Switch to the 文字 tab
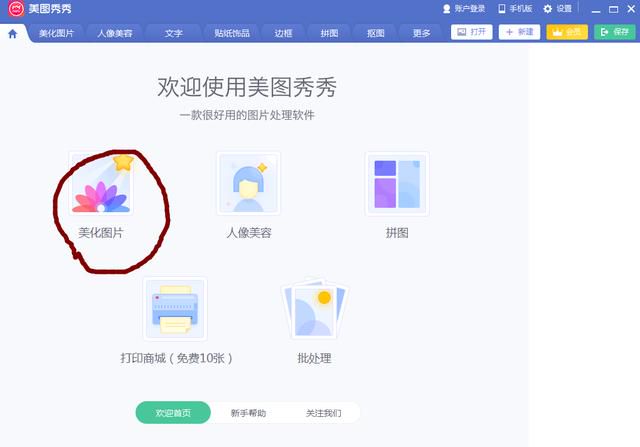The image size is (640, 447). pos(173,33)
